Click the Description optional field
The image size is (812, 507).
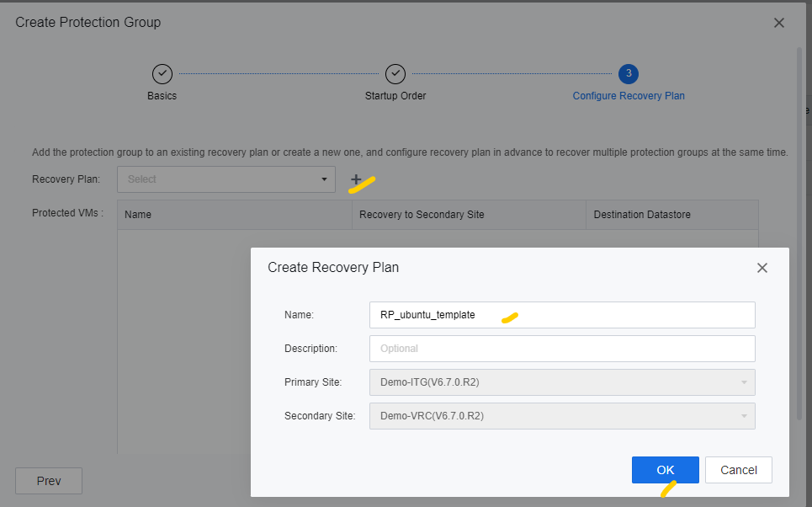click(562, 349)
